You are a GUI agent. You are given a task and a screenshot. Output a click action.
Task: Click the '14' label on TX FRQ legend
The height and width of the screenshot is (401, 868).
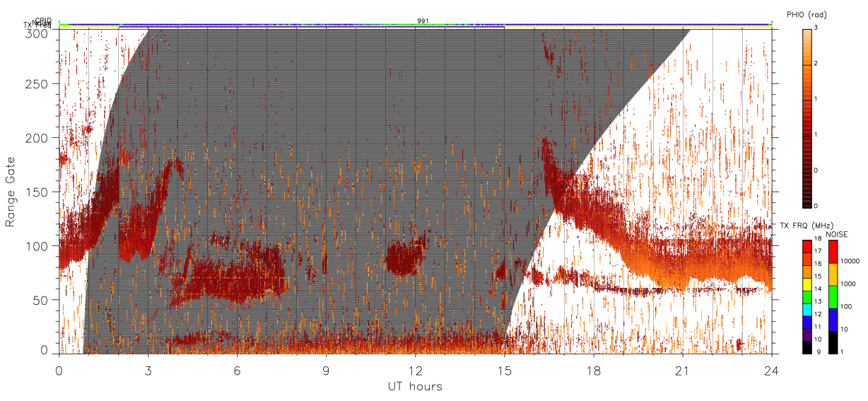818,289
